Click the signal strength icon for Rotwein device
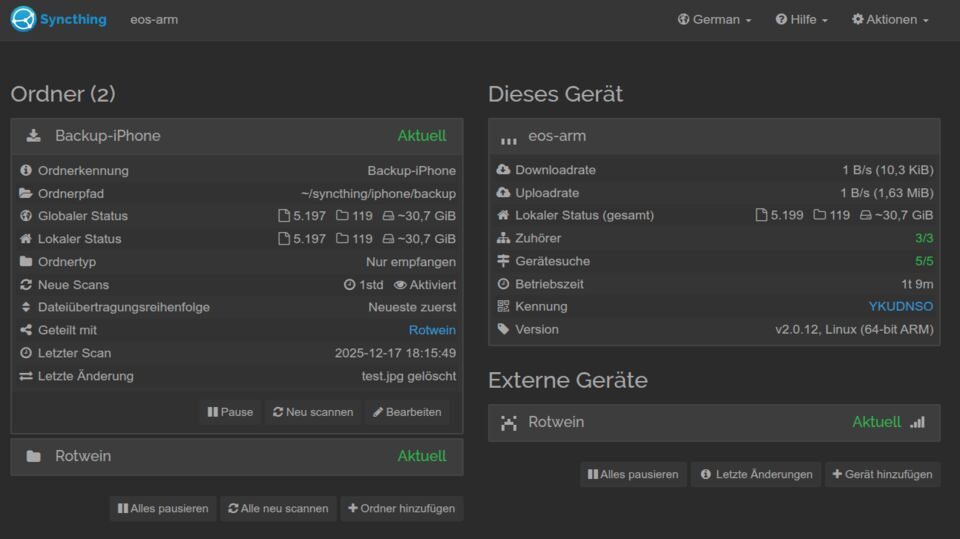Image resolution: width=960 pixels, height=539 pixels. tap(917, 422)
